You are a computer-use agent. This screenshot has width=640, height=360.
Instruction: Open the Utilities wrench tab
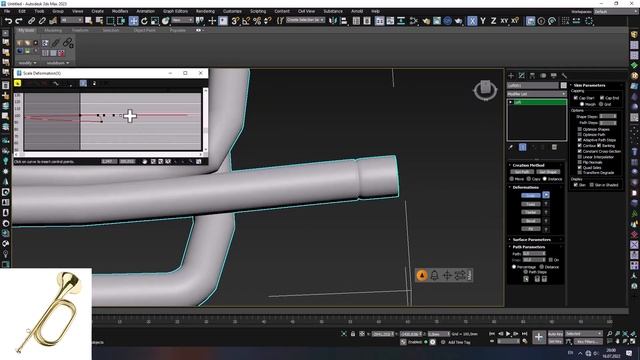click(564, 76)
